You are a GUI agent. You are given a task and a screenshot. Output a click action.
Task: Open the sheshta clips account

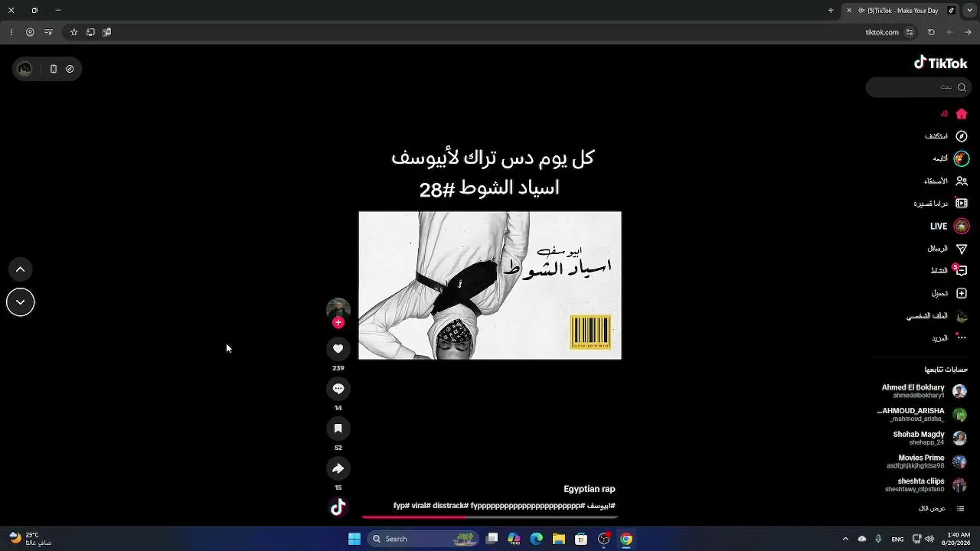pyautogui.click(x=926, y=485)
